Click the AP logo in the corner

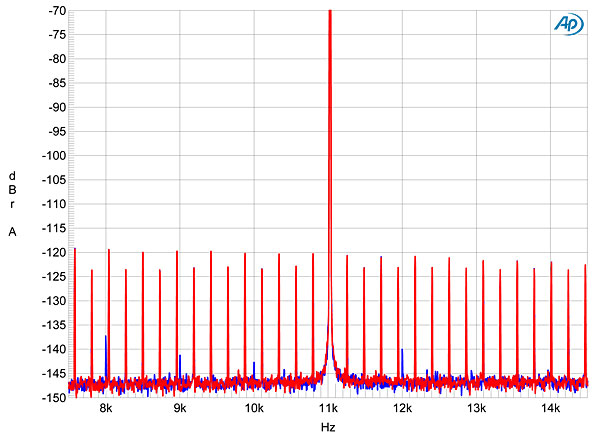tap(569, 24)
